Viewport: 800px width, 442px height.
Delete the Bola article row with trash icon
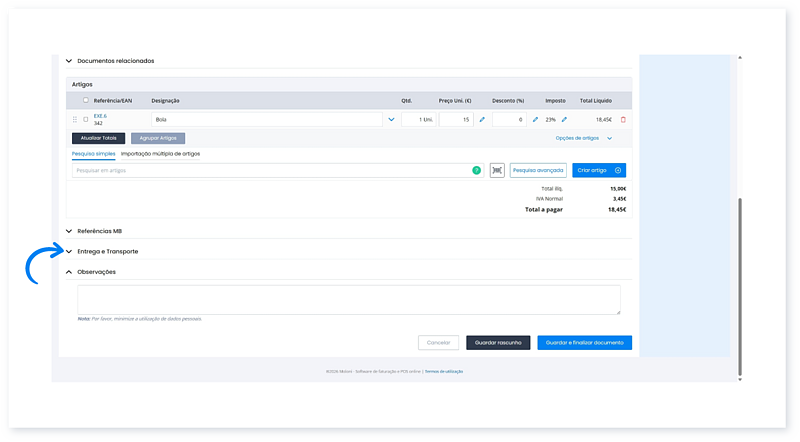click(x=623, y=120)
